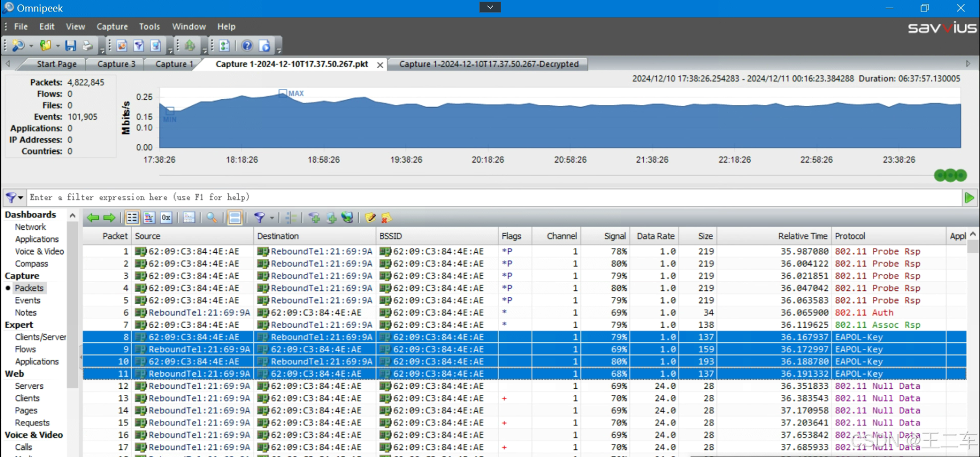The image size is (980, 457).
Task: Select Flows under Expert
Action: [x=25, y=349]
